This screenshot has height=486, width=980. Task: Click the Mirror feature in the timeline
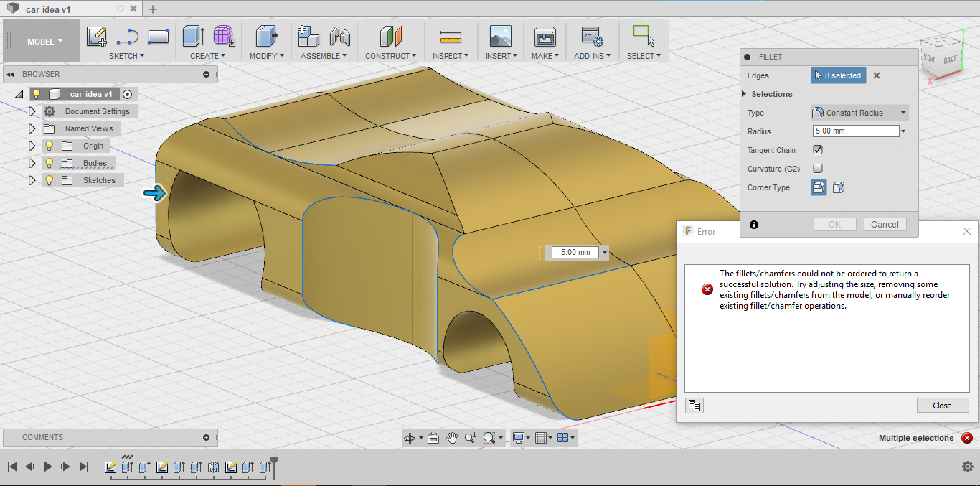pos(213,467)
